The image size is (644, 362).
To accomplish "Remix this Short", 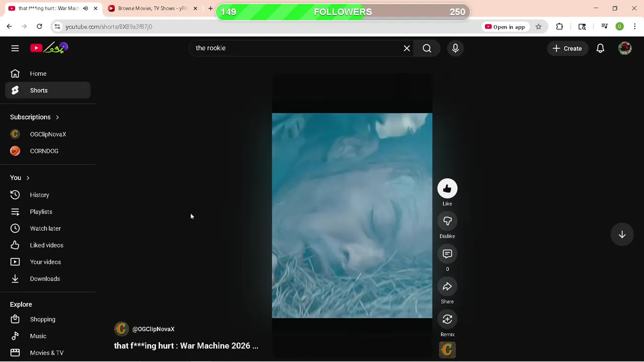I will point(447,319).
